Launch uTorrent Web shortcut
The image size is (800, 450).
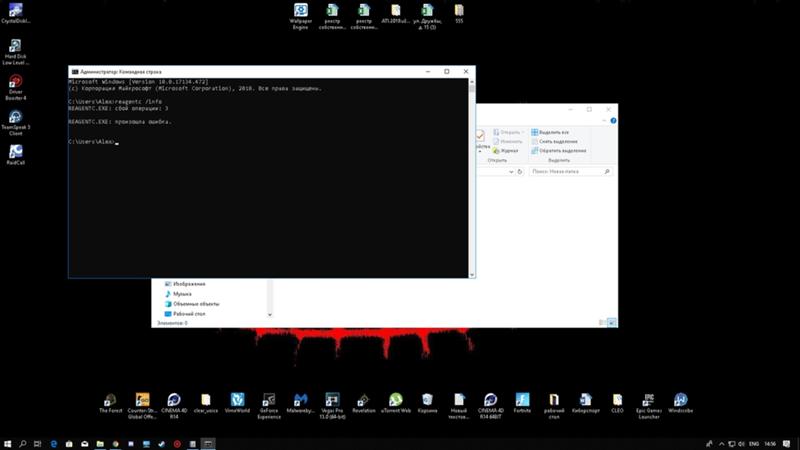click(396, 403)
